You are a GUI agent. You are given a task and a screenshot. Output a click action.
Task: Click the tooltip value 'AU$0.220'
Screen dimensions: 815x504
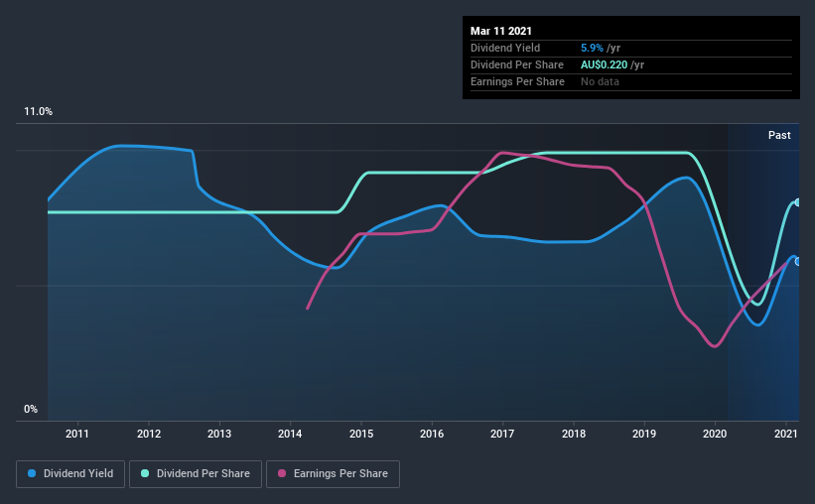coord(604,64)
